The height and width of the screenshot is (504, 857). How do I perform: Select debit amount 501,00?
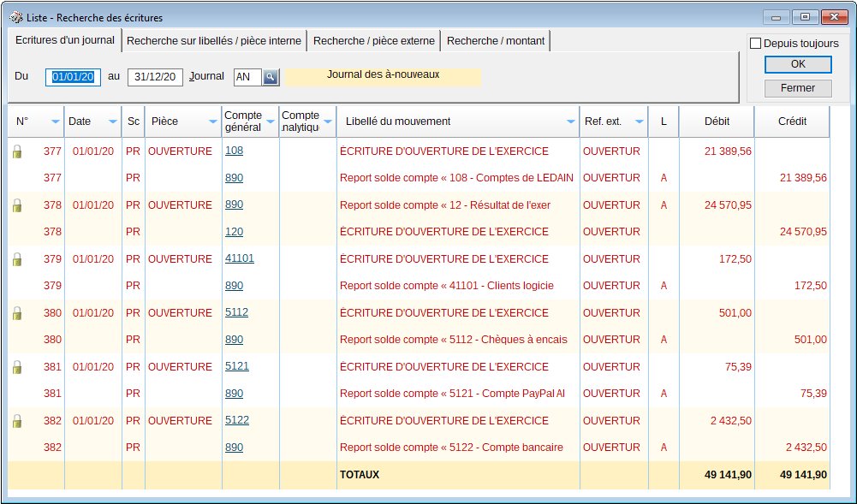[735, 313]
